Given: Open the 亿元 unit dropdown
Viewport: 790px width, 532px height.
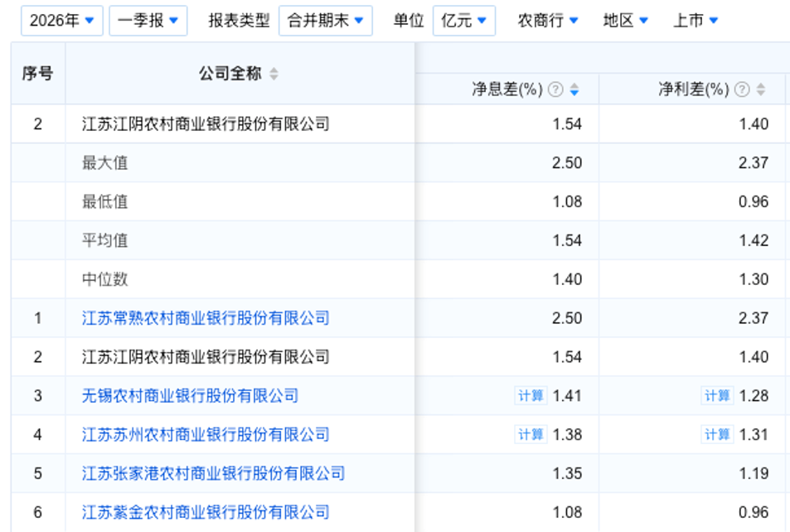Looking at the screenshot, I should click(464, 21).
